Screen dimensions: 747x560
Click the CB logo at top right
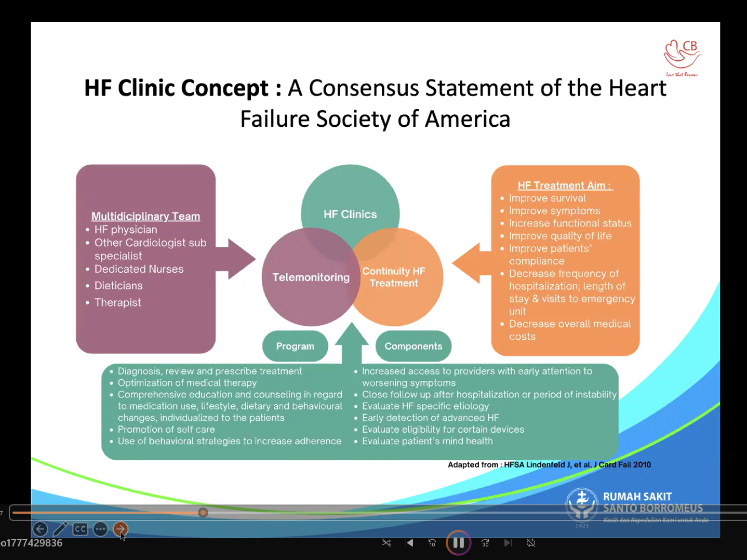coord(682,57)
